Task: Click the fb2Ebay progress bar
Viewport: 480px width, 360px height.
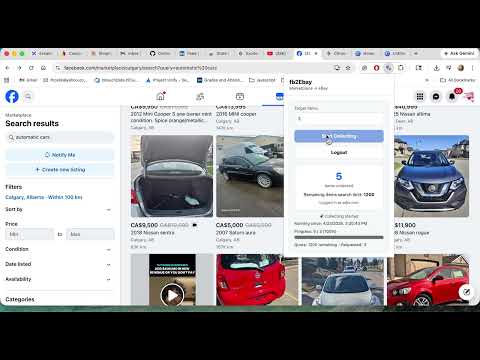Action: coord(339,237)
